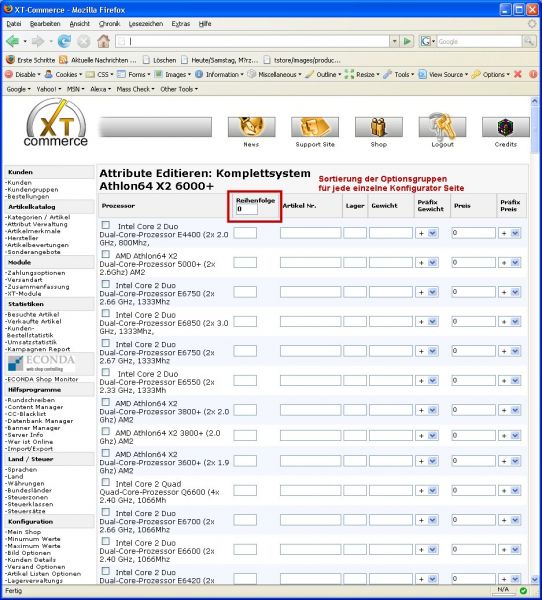Tick the Intel Core 2 Duo E6600 checkbox
The height and width of the screenshot is (600, 542).
(106, 541)
